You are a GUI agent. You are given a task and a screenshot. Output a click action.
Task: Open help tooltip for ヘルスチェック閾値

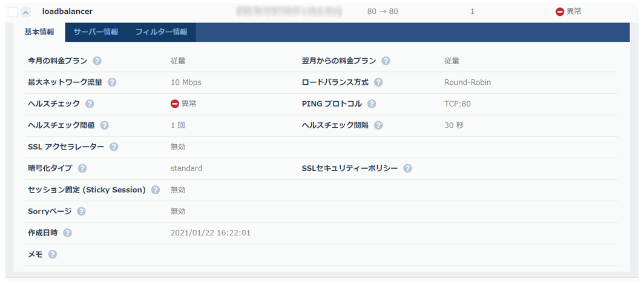(105, 125)
